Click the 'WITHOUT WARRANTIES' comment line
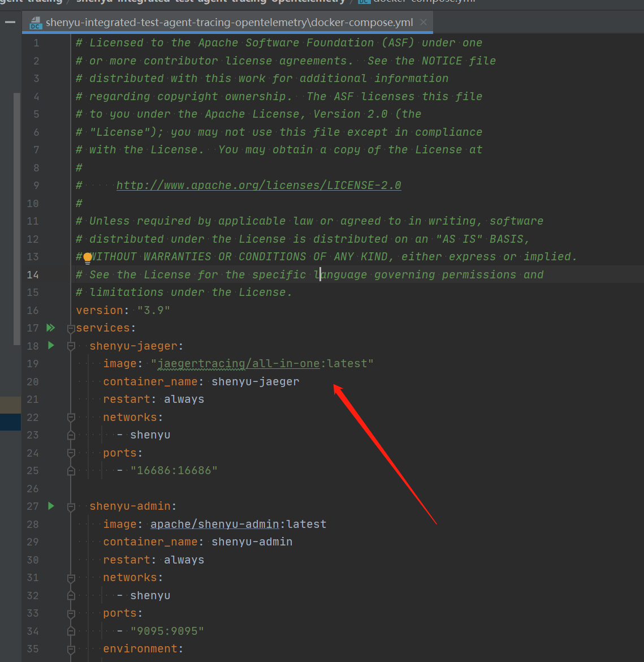The height and width of the screenshot is (662, 644). [326, 257]
